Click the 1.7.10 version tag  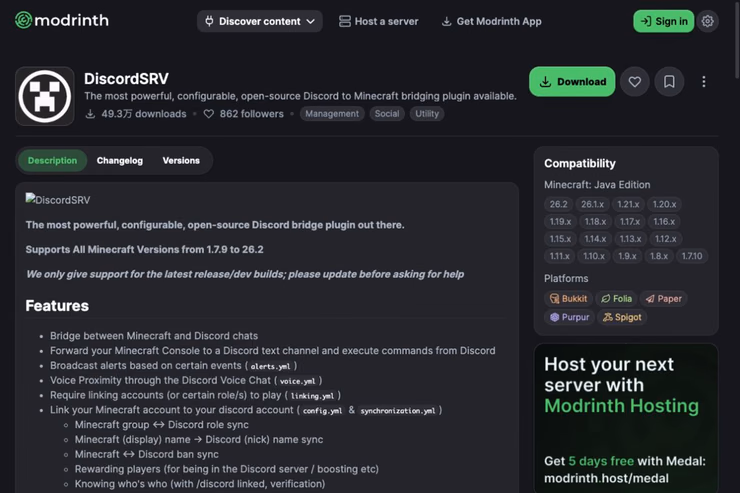692,256
